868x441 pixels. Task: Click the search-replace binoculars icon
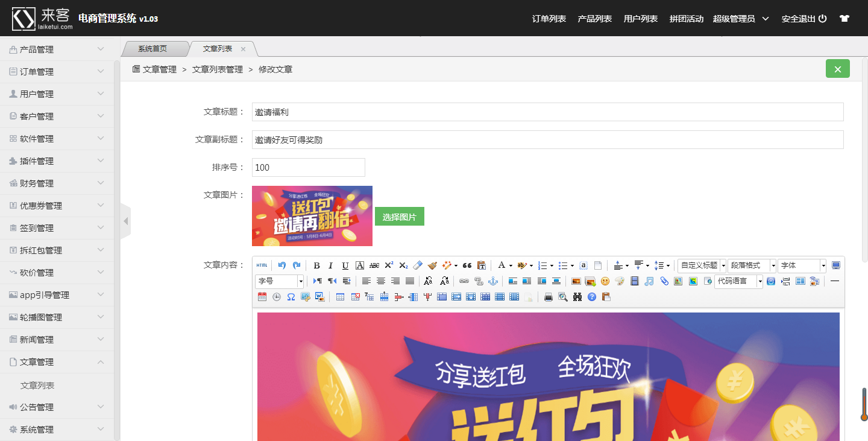point(577,297)
